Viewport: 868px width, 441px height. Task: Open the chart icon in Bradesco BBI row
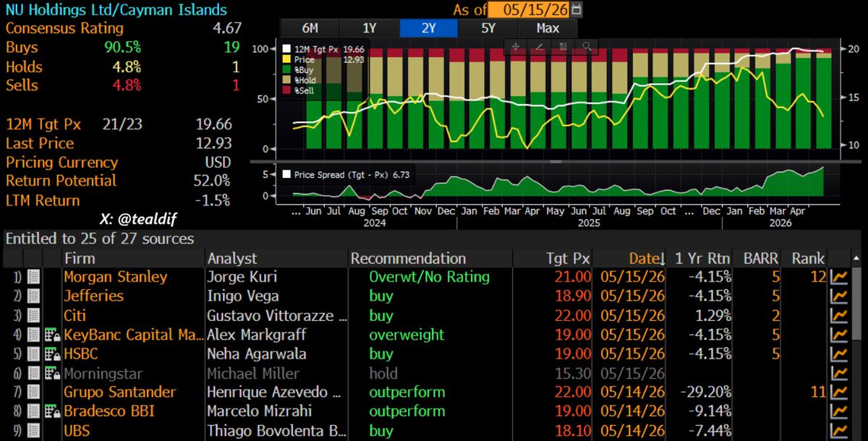point(839,411)
